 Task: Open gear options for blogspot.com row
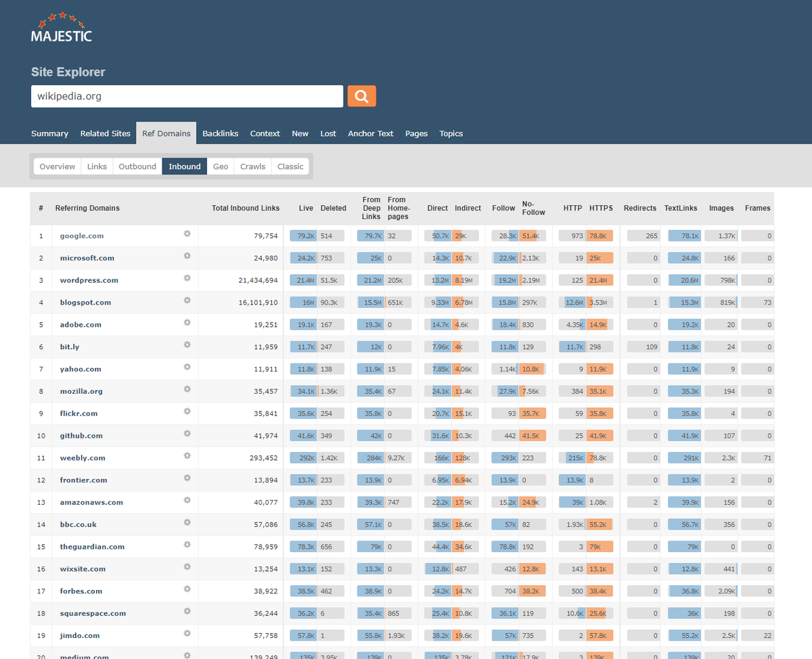click(187, 300)
